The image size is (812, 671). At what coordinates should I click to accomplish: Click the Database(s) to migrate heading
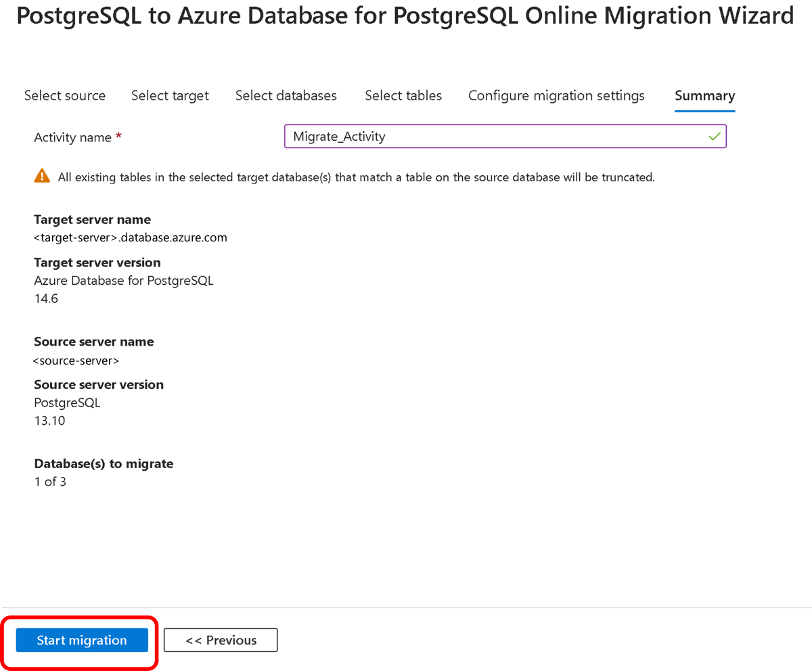point(104,464)
